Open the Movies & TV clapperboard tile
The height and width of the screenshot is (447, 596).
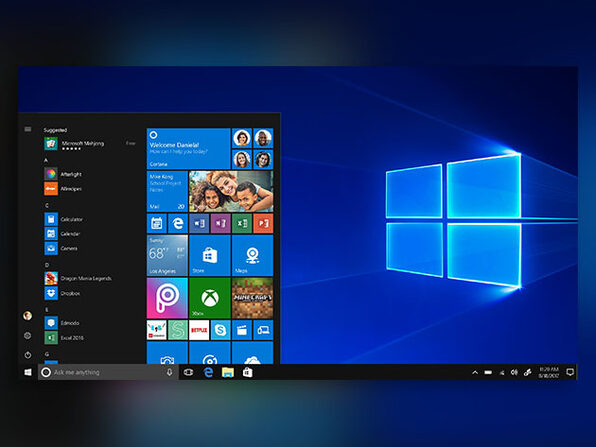[242, 330]
